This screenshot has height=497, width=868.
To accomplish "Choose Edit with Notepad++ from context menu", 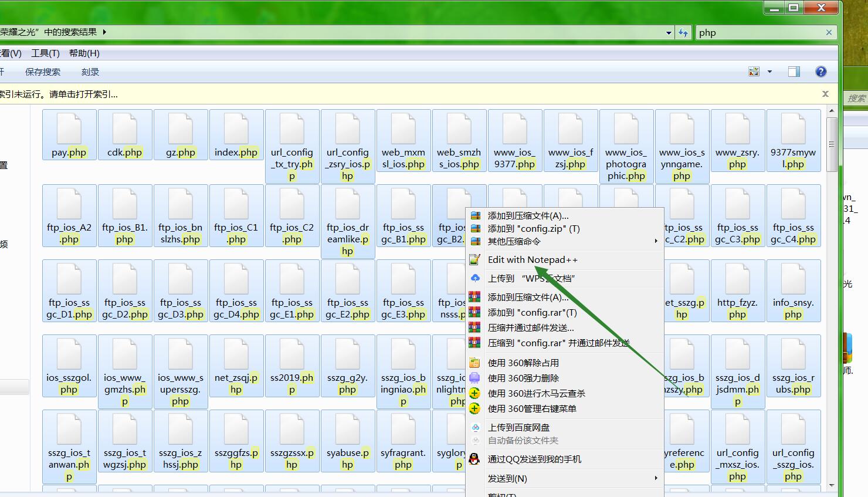I will click(533, 260).
